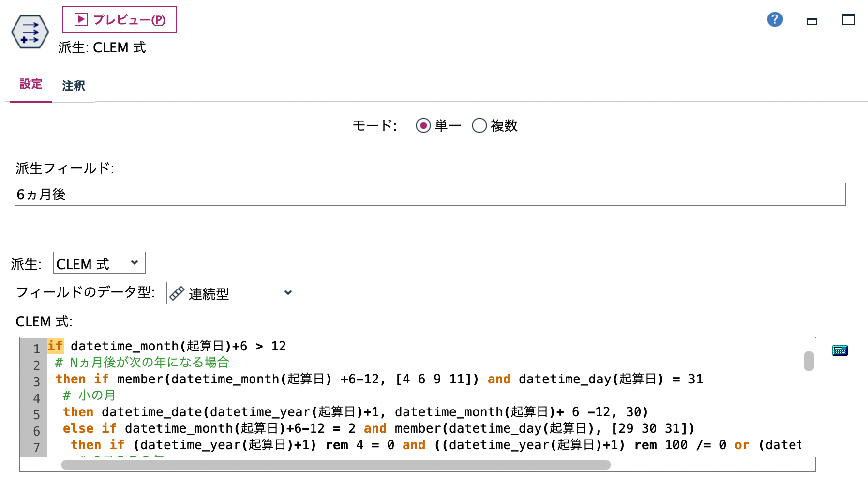This screenshot has width=868, height=486.
Task: Click the 6ヵ月後 field name input
Action: click(x=194, y=195)
